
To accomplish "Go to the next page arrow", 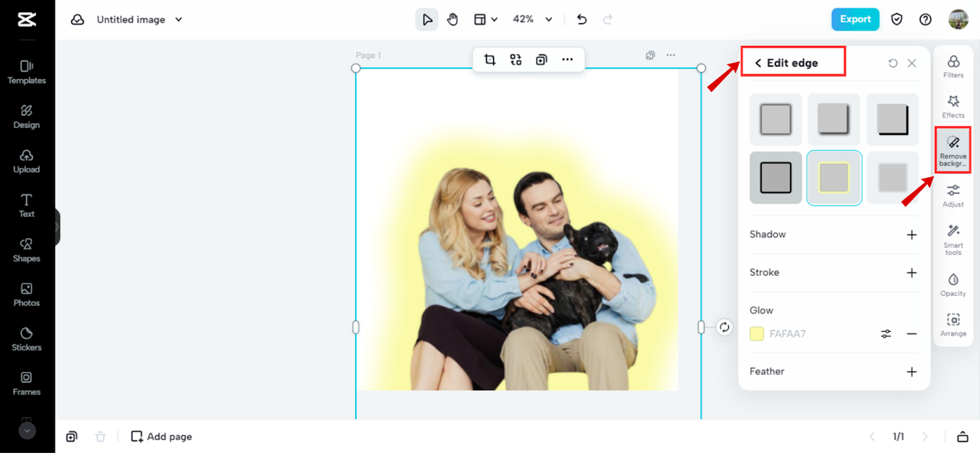I will click(x=925, y=437).
